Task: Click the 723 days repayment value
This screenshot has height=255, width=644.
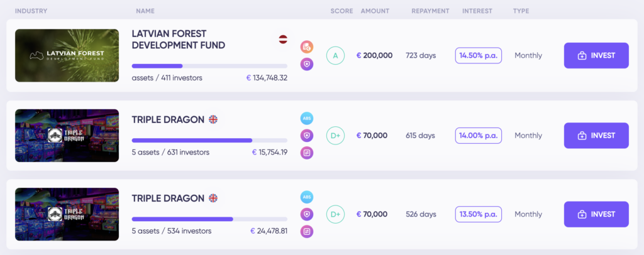Action: (x=421, y=55)
